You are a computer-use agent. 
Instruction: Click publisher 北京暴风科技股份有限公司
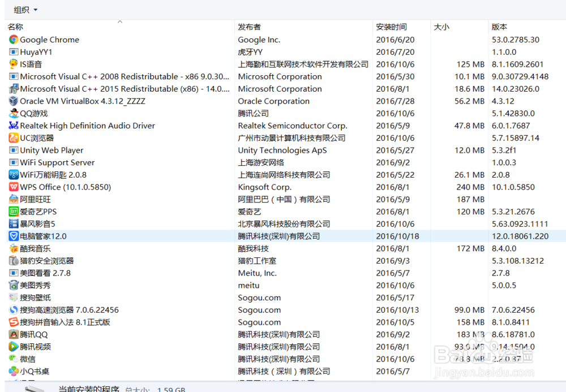(284, 224)
